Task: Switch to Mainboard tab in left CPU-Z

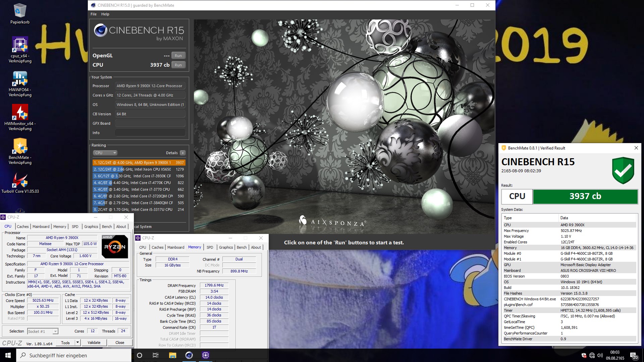Action: click(x=41, y=227)
